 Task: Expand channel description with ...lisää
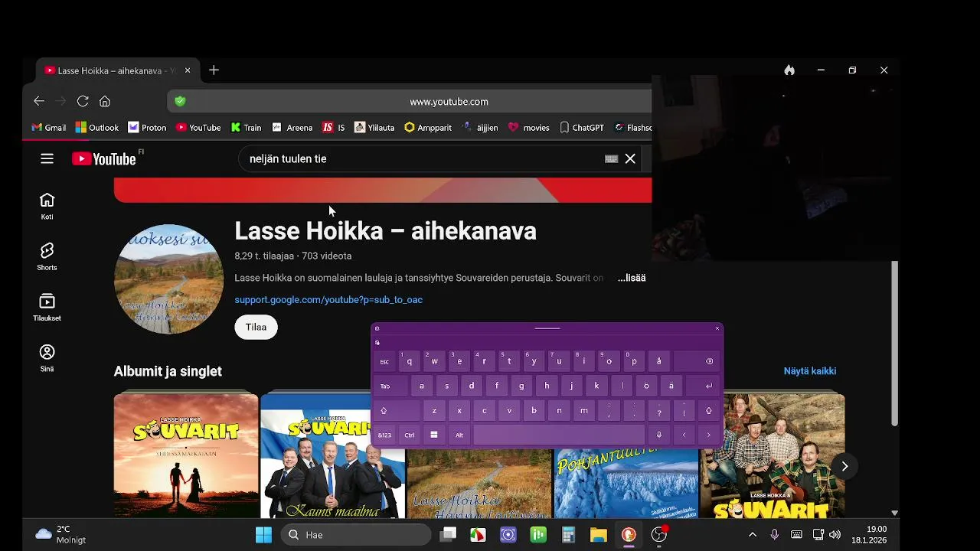click(632, 278)
